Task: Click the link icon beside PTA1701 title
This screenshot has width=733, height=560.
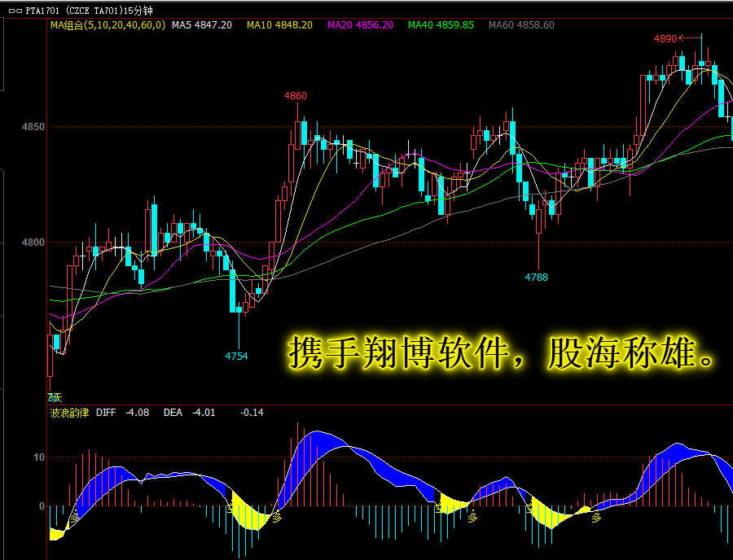Action: click(x=15, y=11)
